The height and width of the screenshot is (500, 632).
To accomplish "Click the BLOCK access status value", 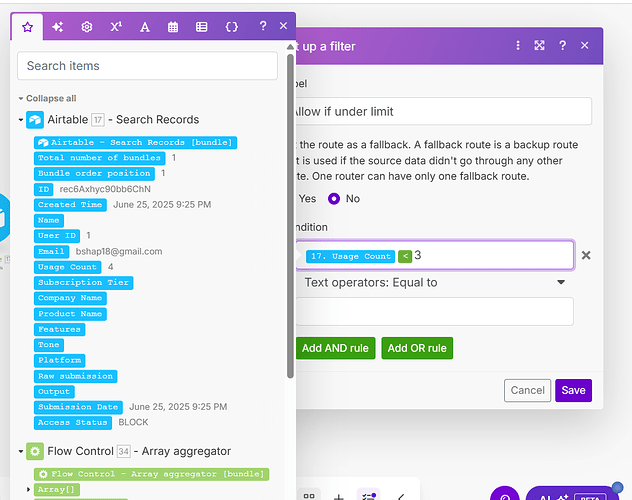I will (133, 422).
